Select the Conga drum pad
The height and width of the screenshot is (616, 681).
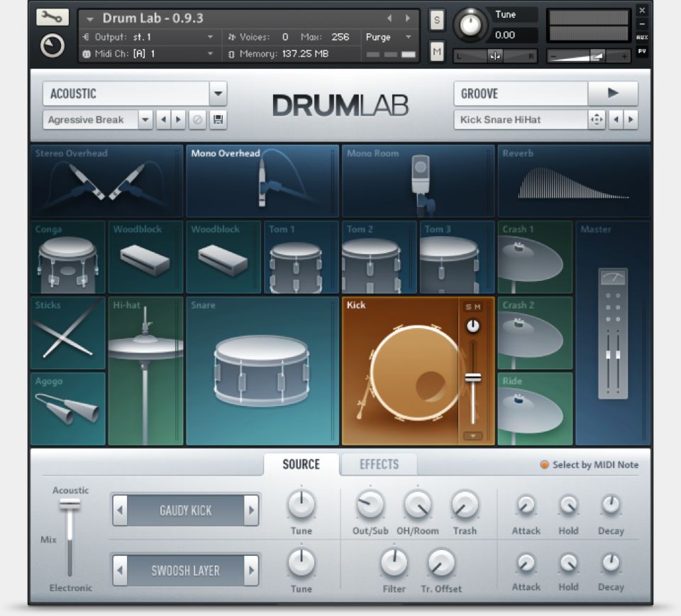[67, 258]
